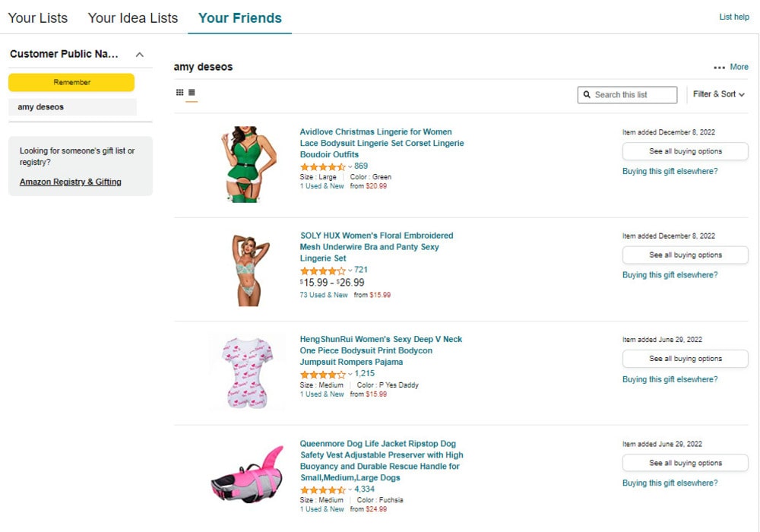Open star rating popover for Avidlove lingerie
Screen dimensions: 760x532
[323, 166]
